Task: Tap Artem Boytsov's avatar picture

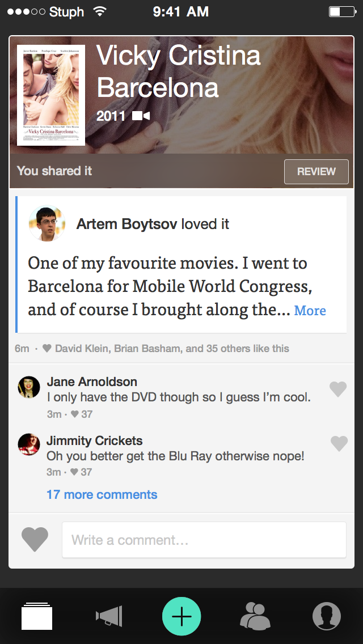Action: click(x=47, y=223)
